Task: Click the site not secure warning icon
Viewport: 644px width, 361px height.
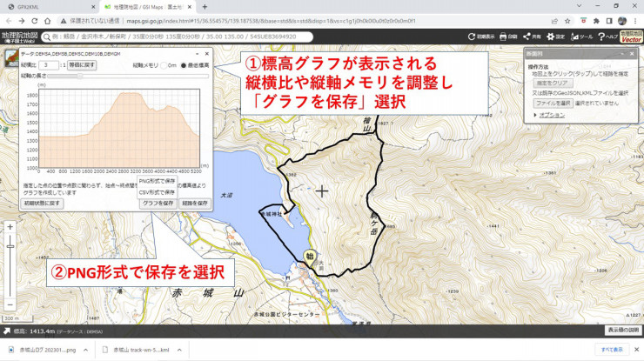Action: click(x=64, y=21)
